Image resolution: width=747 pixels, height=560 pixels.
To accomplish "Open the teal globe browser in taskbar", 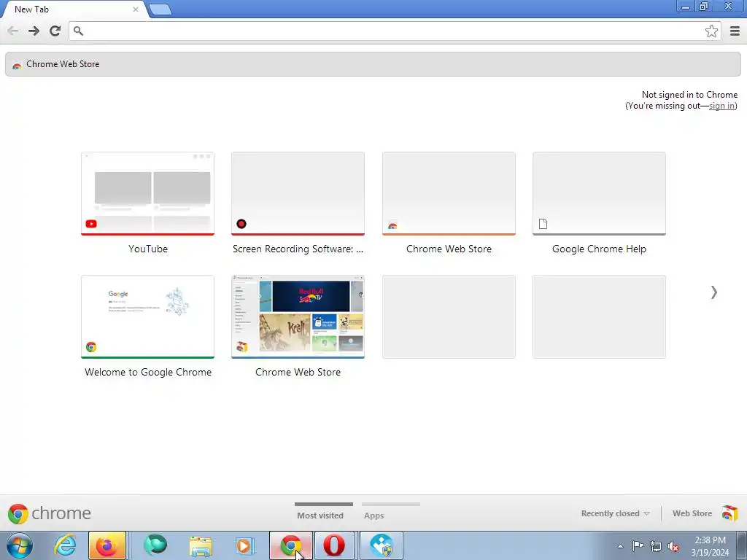I will [155, 545].
